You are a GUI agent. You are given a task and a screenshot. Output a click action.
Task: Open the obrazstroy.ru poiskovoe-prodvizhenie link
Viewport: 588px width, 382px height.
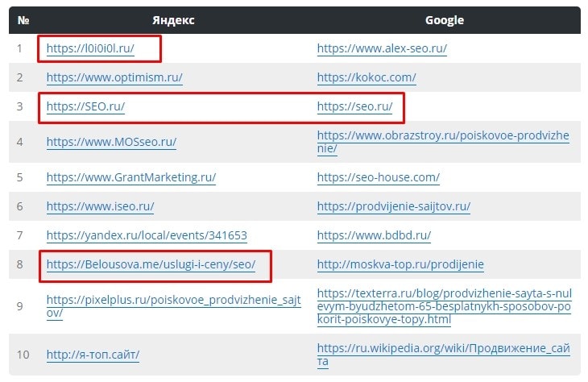pos(443,142)
